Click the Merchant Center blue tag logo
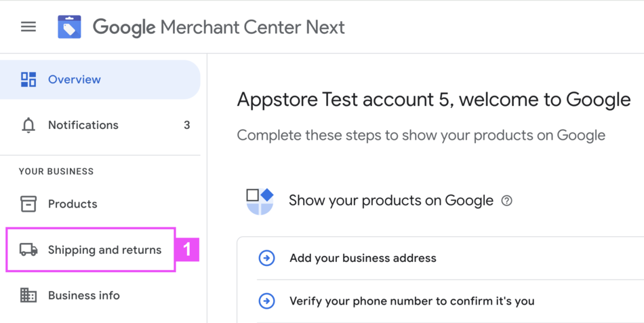This screenshot has width=644, height=323. pos(69,27)
